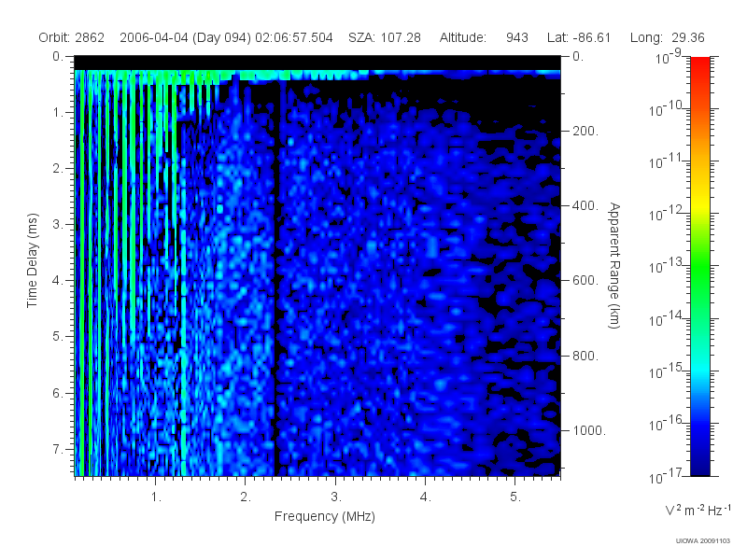Click the altitude value 943
The image size is (747, 560).
517,37
